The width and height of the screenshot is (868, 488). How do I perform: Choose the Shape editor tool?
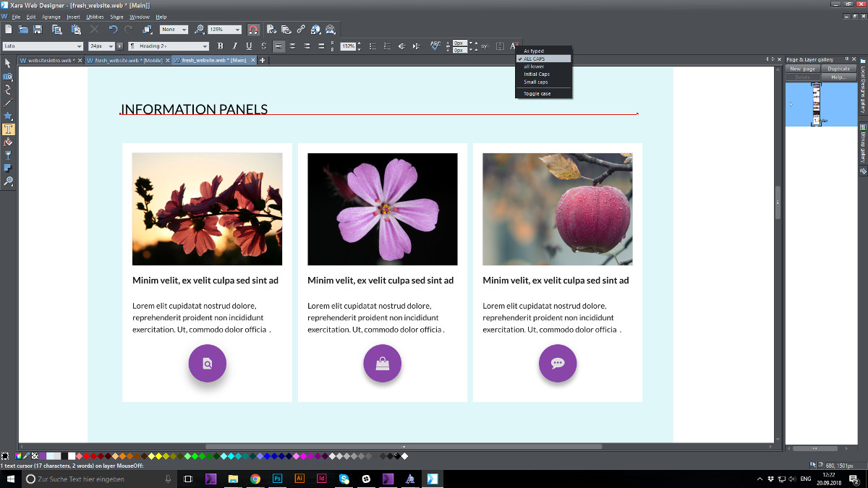click(7, 91)
